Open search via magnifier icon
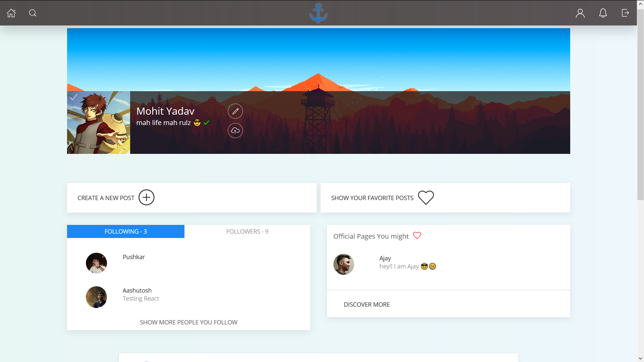 33,13
